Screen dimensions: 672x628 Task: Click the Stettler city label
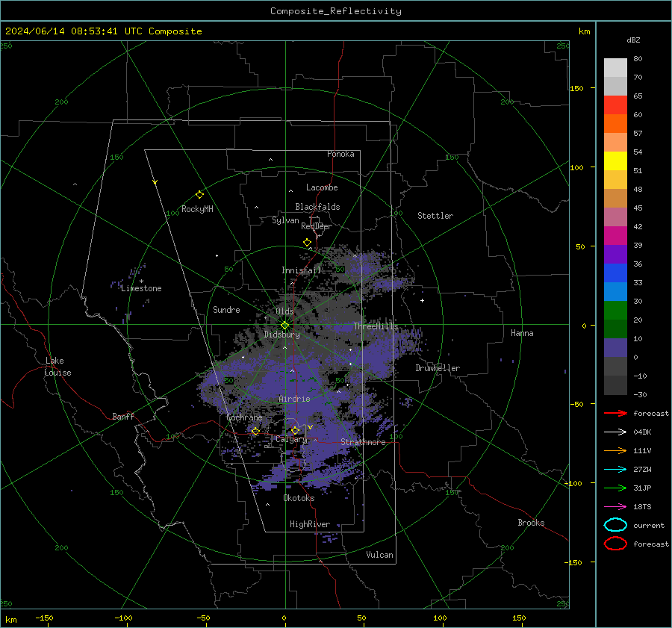[435, 216]
